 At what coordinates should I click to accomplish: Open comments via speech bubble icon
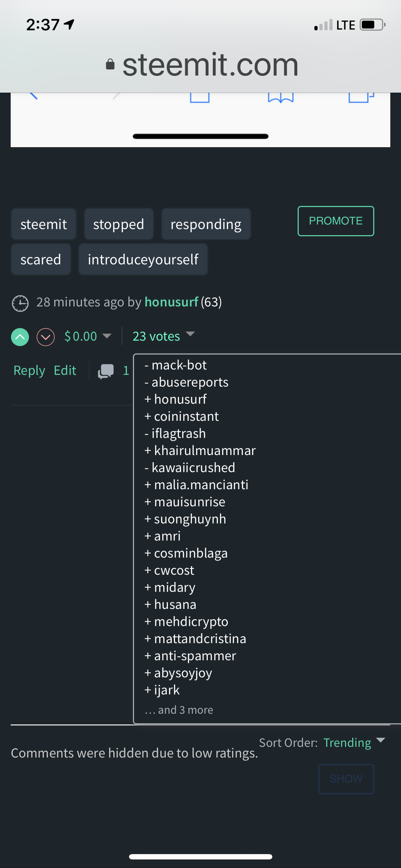[x=106, y=371]
